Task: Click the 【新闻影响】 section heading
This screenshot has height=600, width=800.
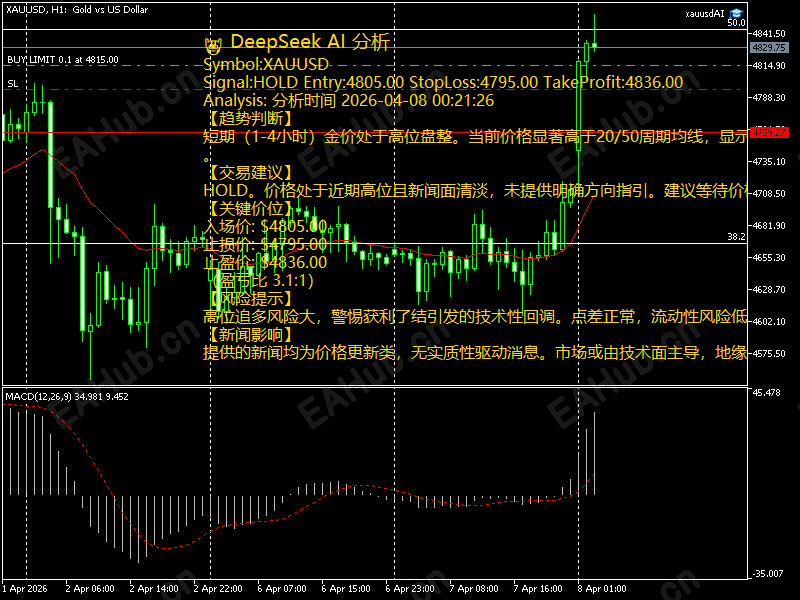Action: pyautogui.click(x=251, y=334)
